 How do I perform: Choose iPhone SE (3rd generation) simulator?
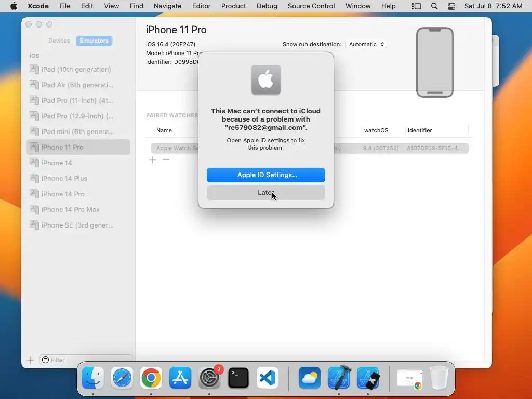pyautogui.click(x=78, y=225)
